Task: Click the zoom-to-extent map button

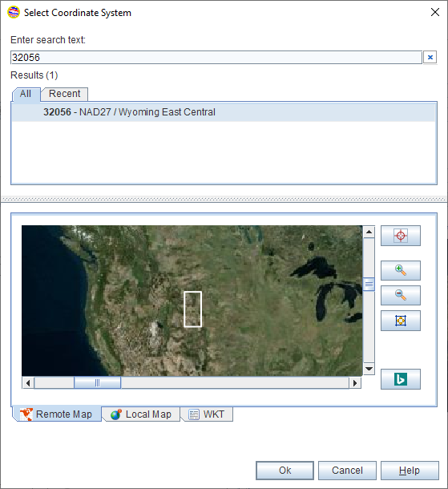Action: (x=400, y=321)
